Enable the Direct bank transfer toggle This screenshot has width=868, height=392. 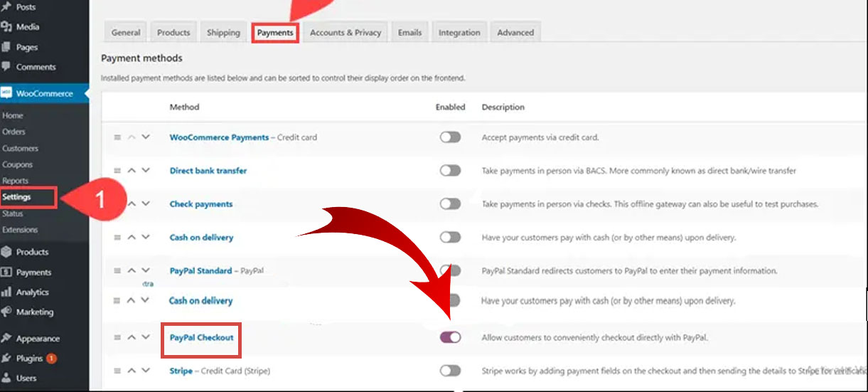coord(449,171)
